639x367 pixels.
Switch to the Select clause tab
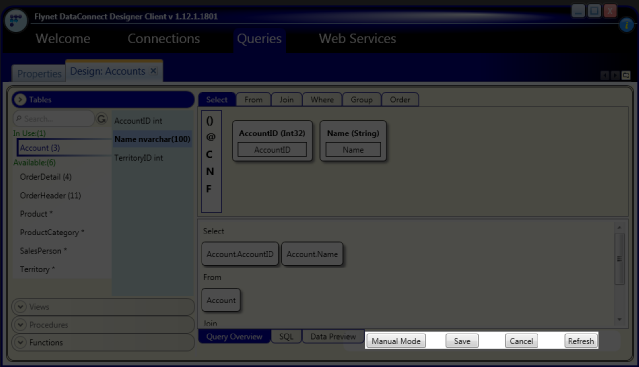[x=217, y=100]
